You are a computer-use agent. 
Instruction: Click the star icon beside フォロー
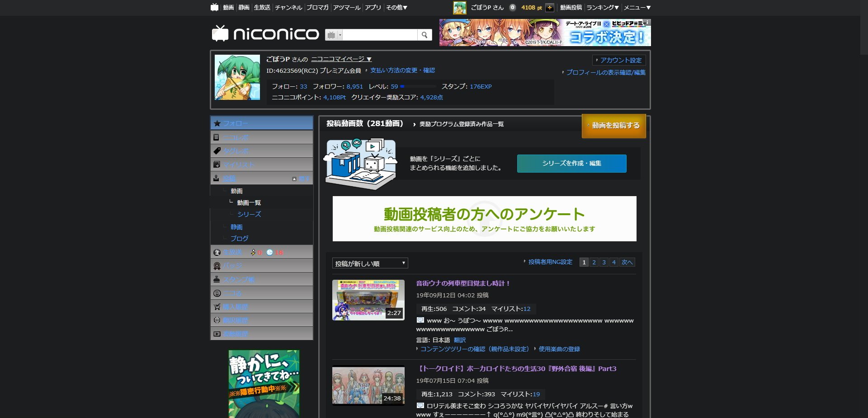[x=217, y=123]
